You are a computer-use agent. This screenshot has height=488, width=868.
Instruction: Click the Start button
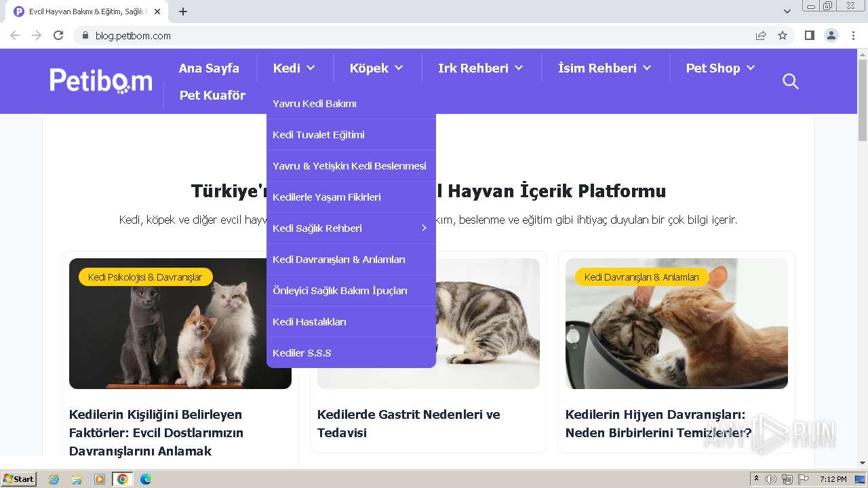[19, 479]
